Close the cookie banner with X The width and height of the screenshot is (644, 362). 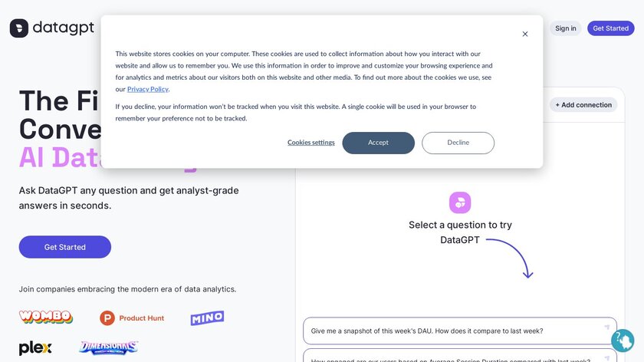[525, 34]
